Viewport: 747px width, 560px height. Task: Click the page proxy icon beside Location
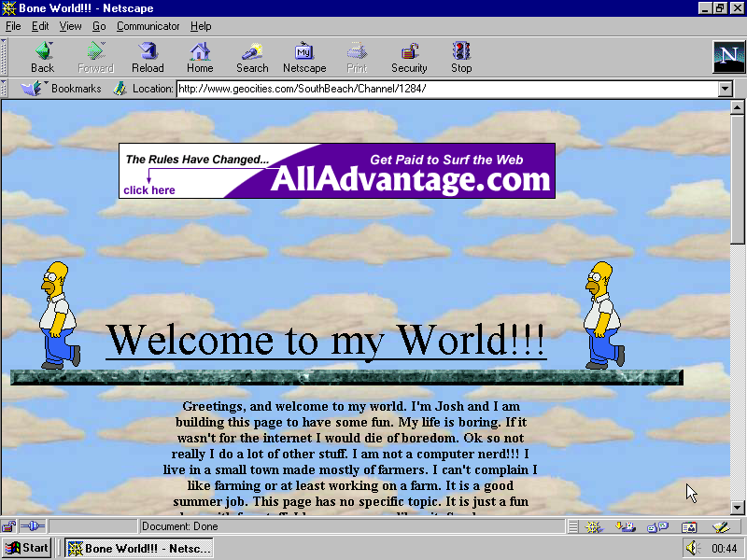(120, 89)
